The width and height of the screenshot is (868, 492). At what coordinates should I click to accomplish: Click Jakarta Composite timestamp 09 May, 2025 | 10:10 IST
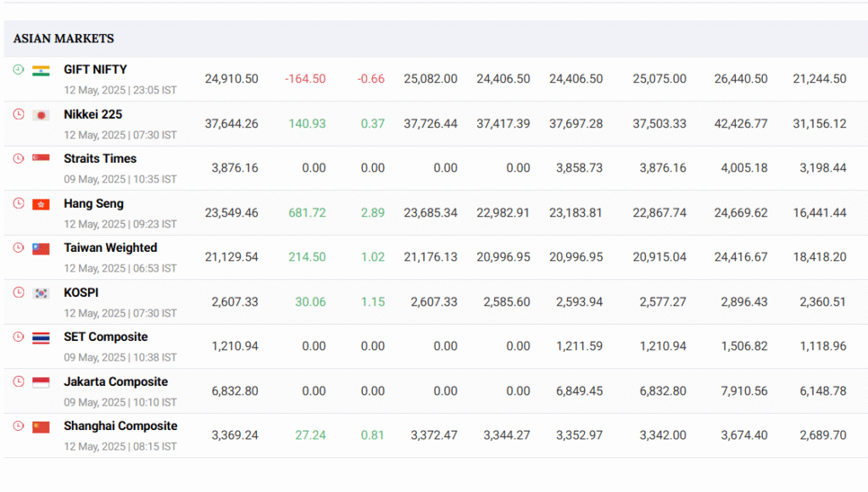click(120, 403)
